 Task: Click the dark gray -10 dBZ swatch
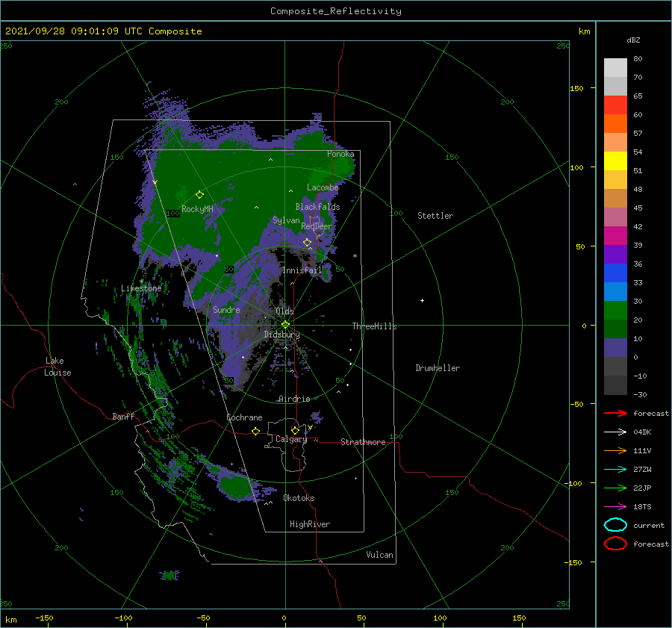coord(615,385)
